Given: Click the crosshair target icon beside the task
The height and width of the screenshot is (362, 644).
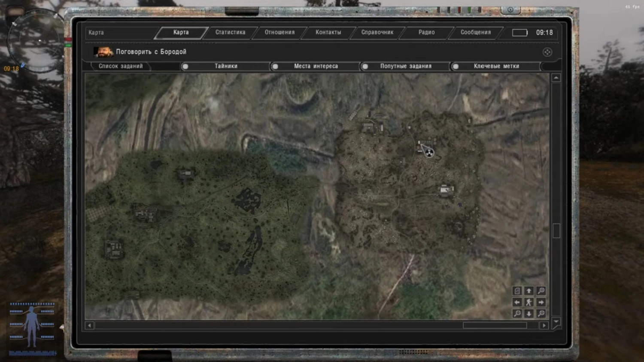Looking at the screenshot, I should pyautogui.click(x=547, y=52).
